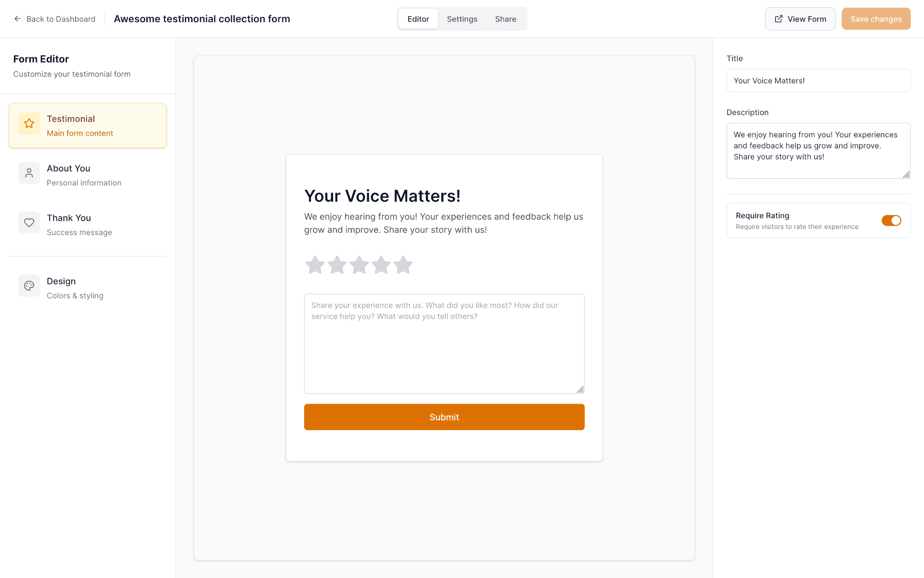The height and width of the screenshot is (578, 924).
Task: Click the About You person icon
Action: (29, 173)
